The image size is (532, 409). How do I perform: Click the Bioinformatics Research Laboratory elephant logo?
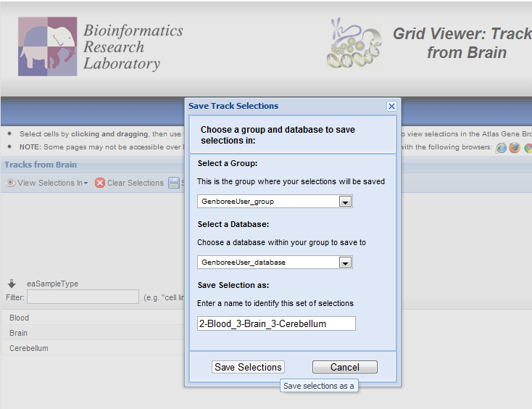pyautogui.click(x=48, y=46)
